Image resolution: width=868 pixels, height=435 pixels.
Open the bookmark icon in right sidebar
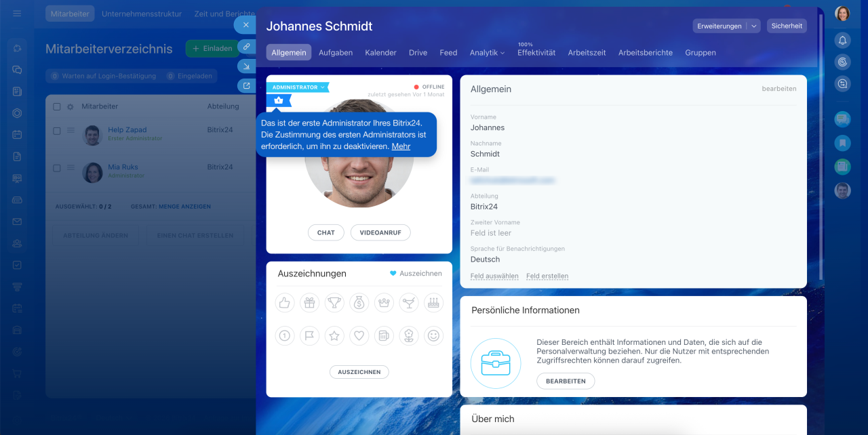[842, 143]
